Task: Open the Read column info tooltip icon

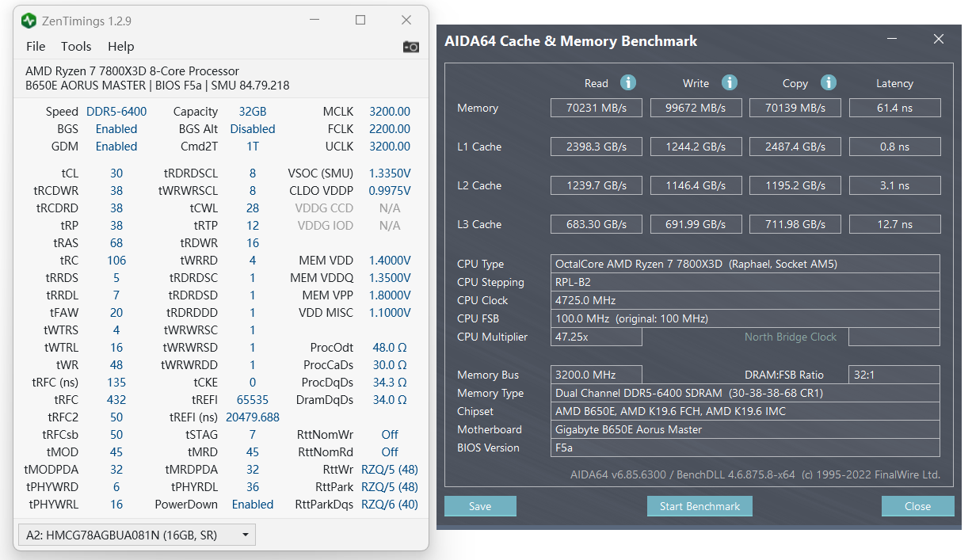Action: 627,82
